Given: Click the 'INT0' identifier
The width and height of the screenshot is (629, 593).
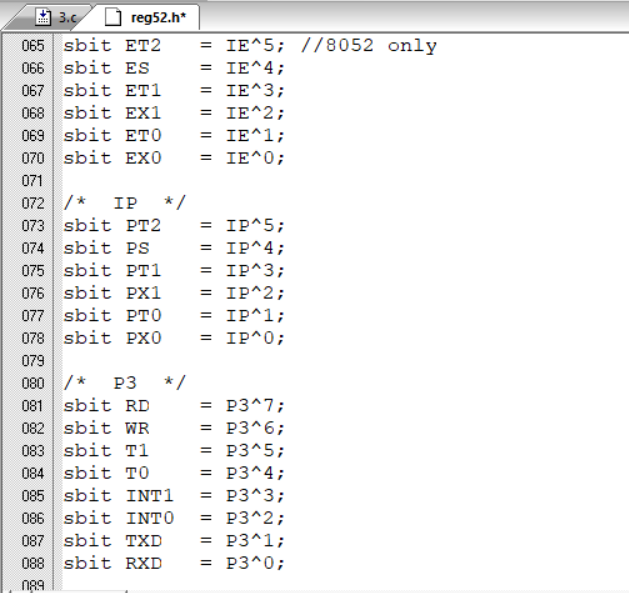Looking at the screenshot, I should tap(149, 518).
